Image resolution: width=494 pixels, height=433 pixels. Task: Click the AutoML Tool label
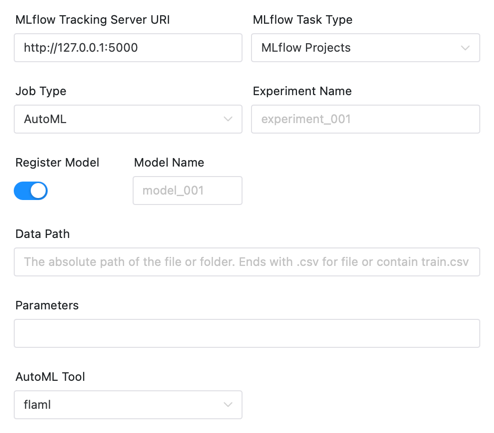(50, 377)
